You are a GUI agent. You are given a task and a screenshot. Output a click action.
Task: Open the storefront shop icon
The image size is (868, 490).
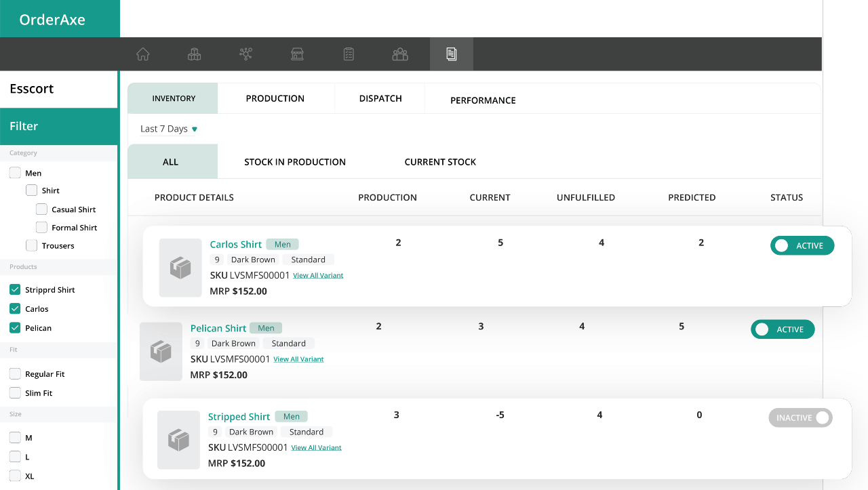pyautogui.click(x=297, y=54)
